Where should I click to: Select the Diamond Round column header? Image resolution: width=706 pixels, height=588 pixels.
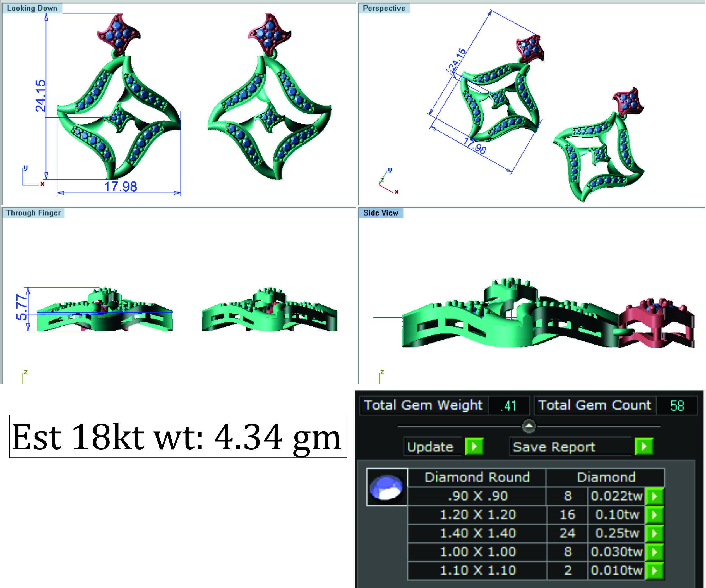pos(477,477)
